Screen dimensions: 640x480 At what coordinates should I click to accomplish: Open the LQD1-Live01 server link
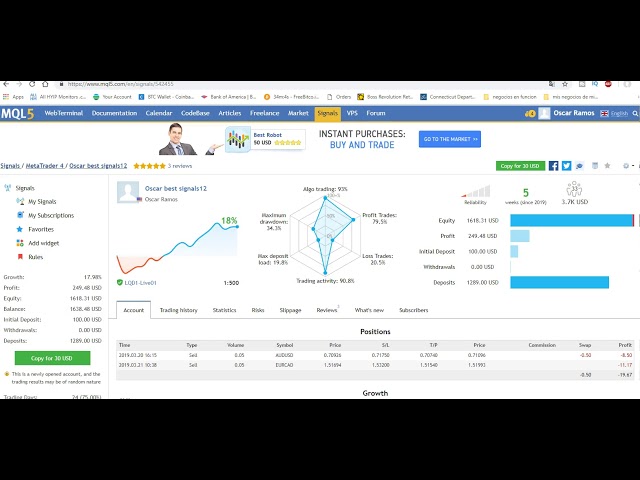point(138,283)
